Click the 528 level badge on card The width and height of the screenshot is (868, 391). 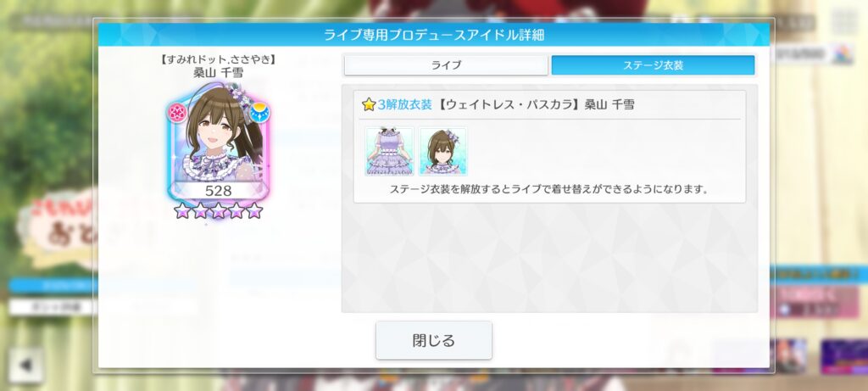point(218,191)
